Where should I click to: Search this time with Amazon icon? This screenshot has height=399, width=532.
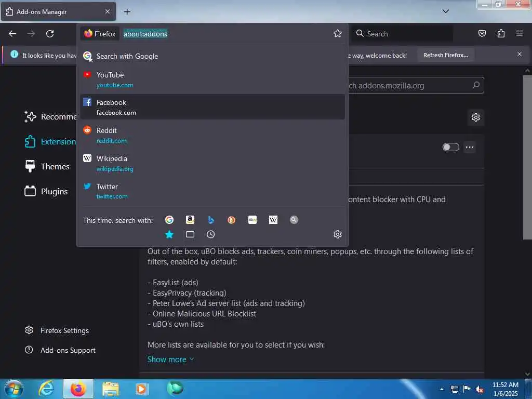190,220
